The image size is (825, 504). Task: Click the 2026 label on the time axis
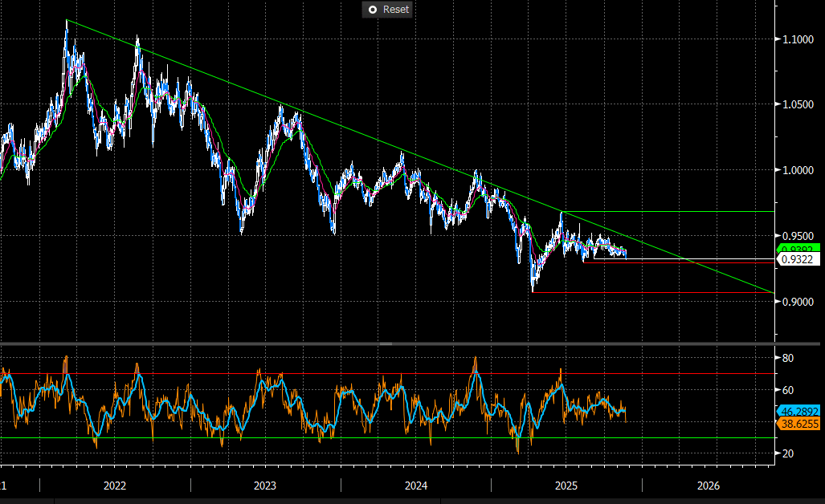[708, 486]
